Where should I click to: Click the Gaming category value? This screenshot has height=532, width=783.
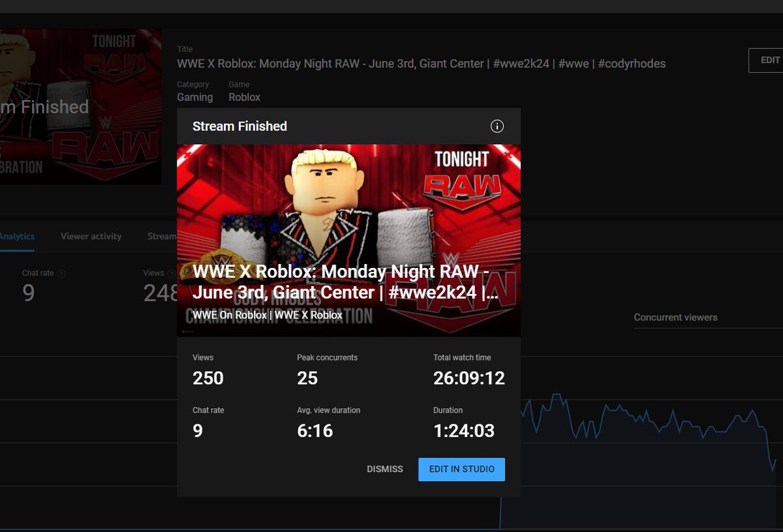coord(195,97)
